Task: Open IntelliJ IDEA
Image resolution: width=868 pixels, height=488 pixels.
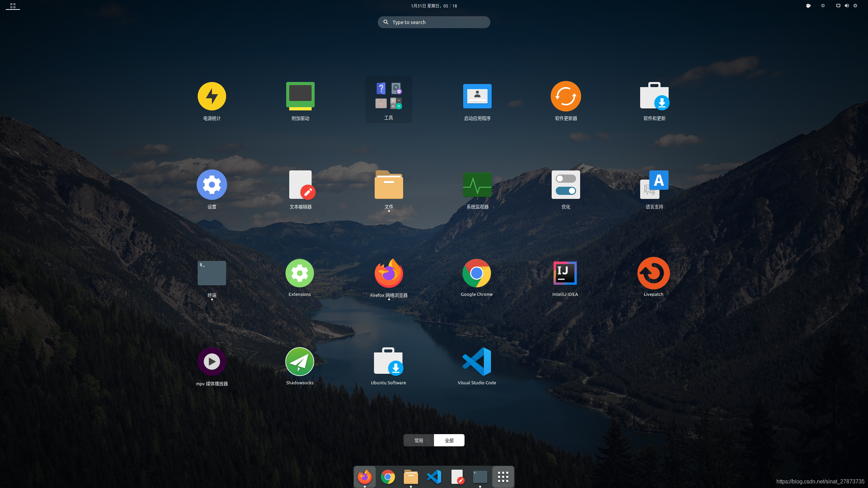Action: click(x=565, y=278)
